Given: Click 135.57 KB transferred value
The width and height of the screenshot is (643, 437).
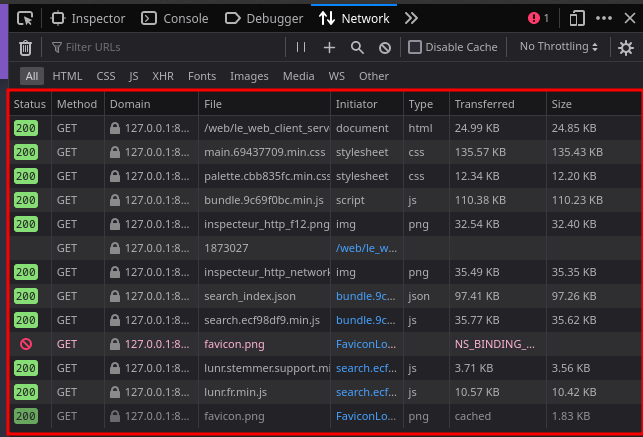Looking at the screenshot, I should pyautogui.click(x=480, y=152).
